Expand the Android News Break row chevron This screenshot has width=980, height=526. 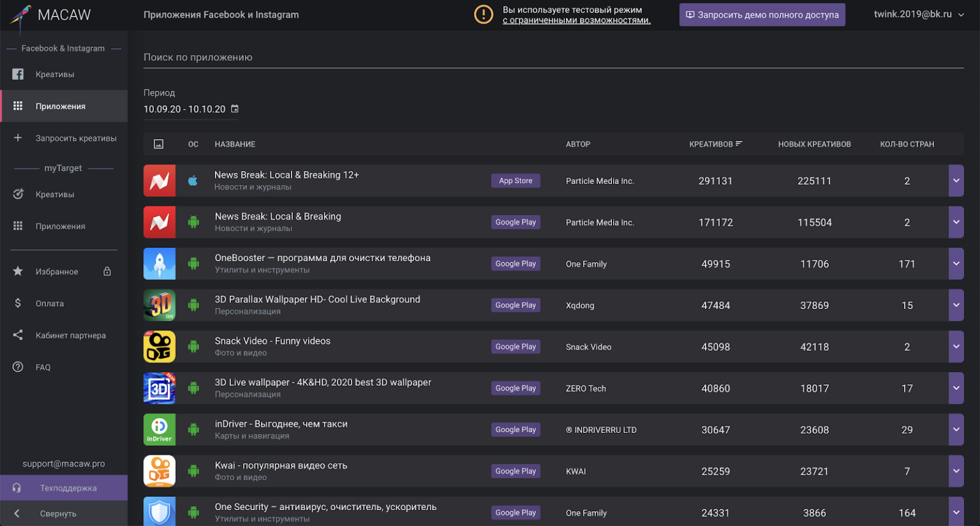[956, 222]
